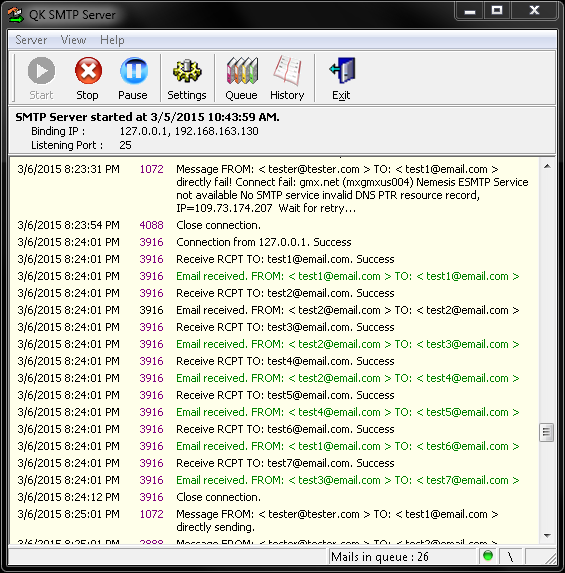Maximize the QK SMTP Server window
Image resolution: width=565 pixels, height=573 pixels.
(497, 11)
